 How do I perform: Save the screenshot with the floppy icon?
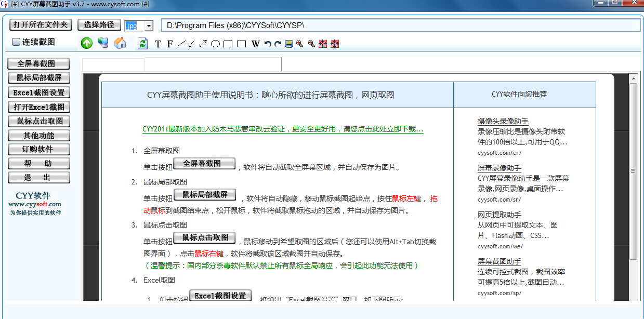288,44
